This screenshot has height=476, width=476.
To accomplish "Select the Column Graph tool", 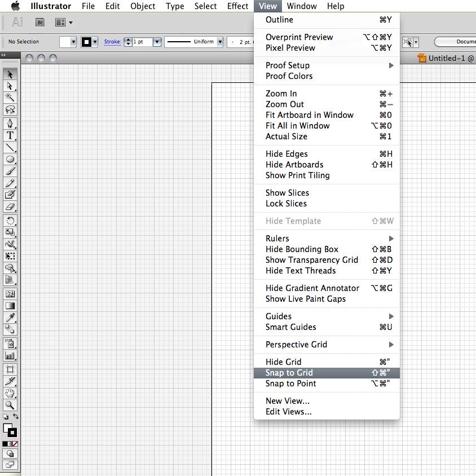I will [x=10, y=355].
